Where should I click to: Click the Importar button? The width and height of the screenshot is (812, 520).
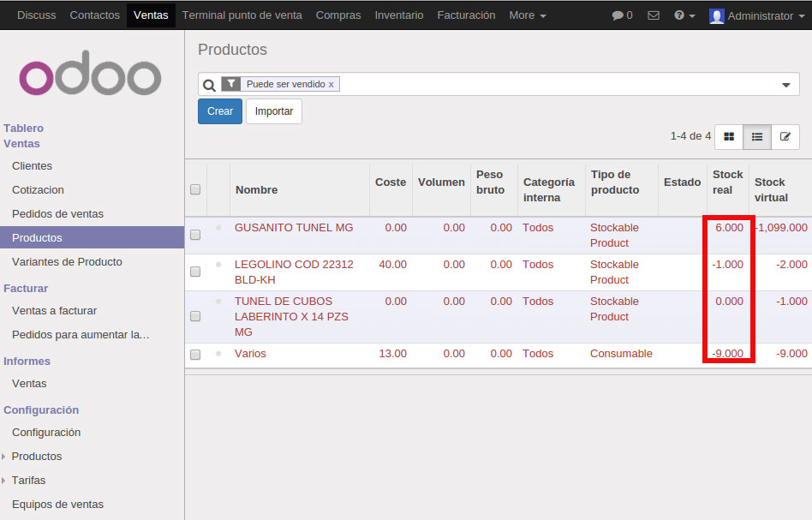274,111
